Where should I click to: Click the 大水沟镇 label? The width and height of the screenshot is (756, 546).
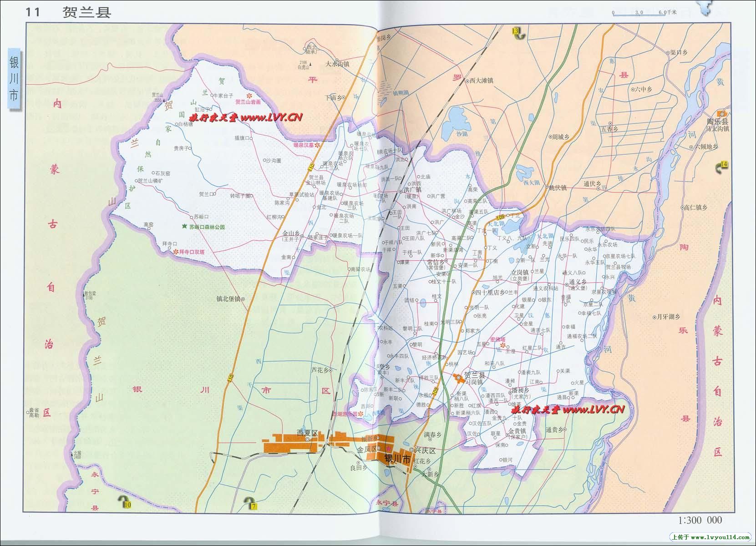pyautogui.click(x=337, y=64)
